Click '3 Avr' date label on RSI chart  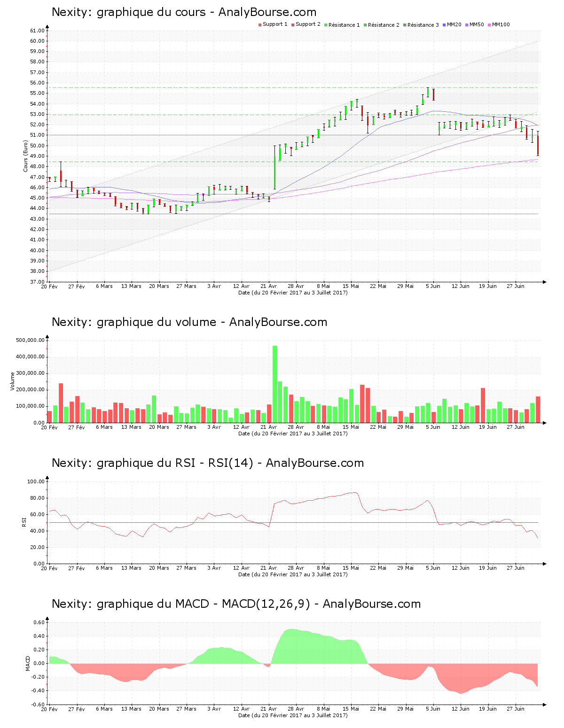click(214, 568)
